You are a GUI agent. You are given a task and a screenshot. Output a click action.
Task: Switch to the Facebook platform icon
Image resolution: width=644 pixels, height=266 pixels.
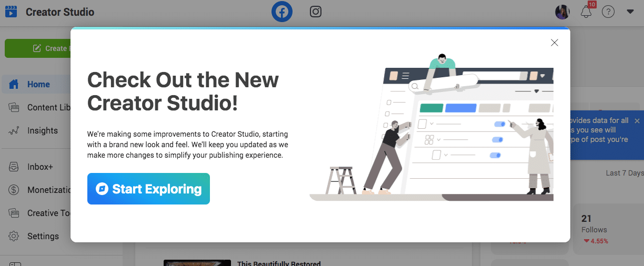click(x=282, y=12)
